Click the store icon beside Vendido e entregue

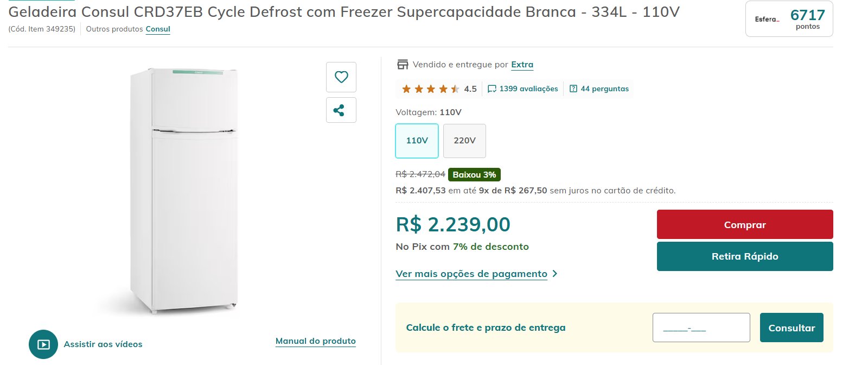(403, 65)
